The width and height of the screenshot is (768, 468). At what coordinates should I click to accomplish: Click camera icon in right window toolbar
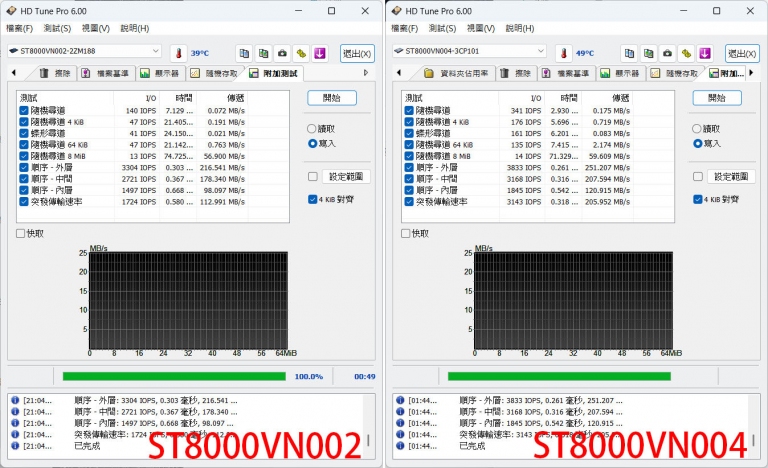(x=667, y=53)
